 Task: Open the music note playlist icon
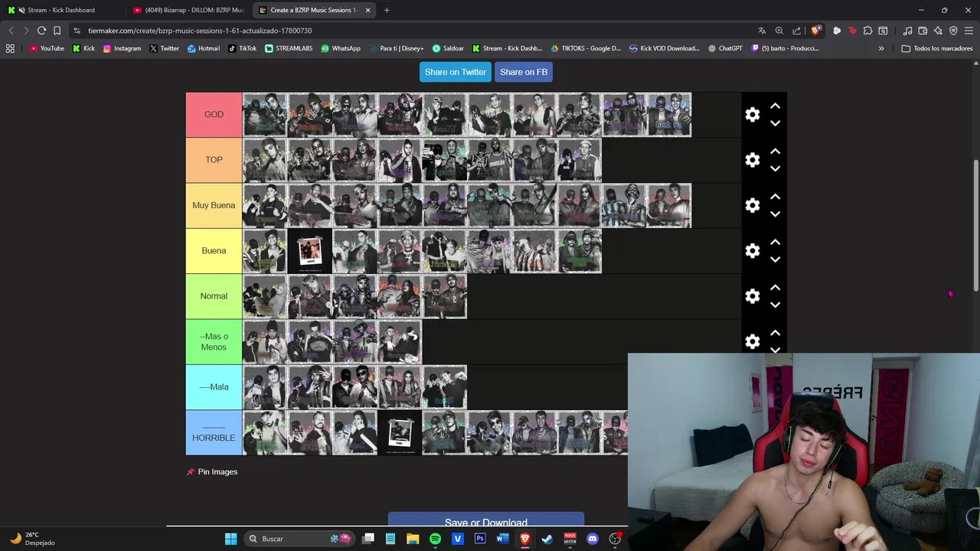(907, 31)
